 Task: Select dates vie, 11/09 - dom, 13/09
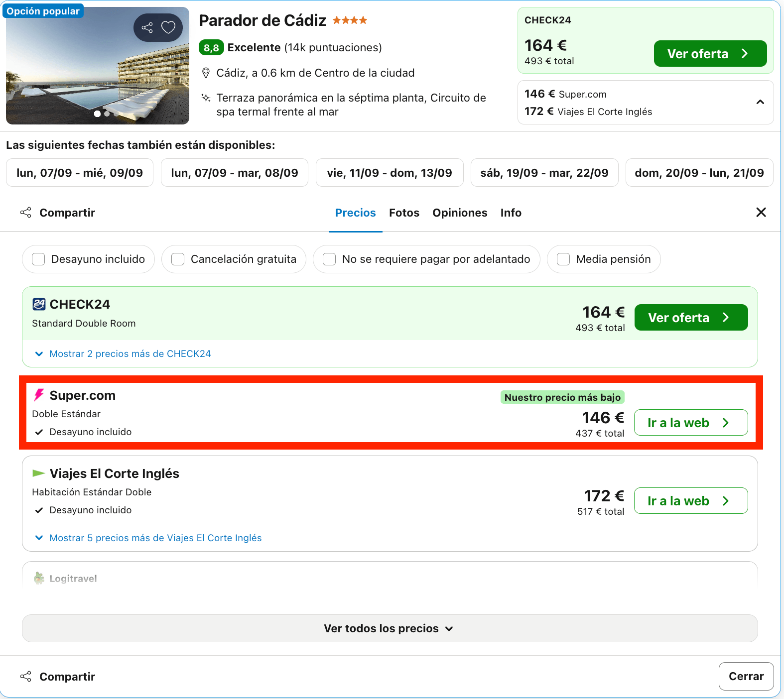click(390, 173)
